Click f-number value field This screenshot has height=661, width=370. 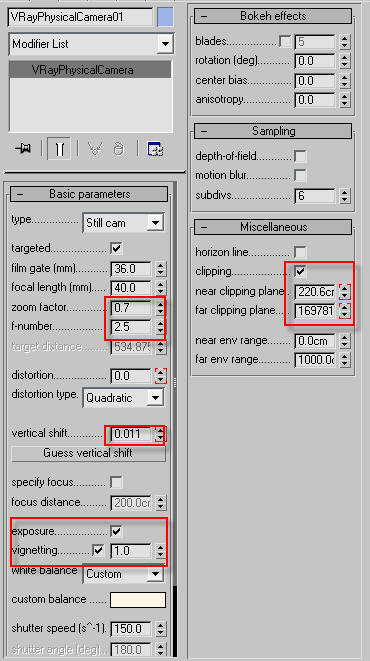pyautogui.click(x=131, y=327)
